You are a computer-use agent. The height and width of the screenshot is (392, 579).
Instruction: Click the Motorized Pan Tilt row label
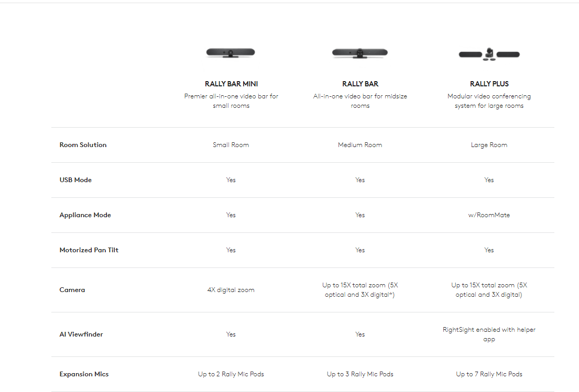89,250
